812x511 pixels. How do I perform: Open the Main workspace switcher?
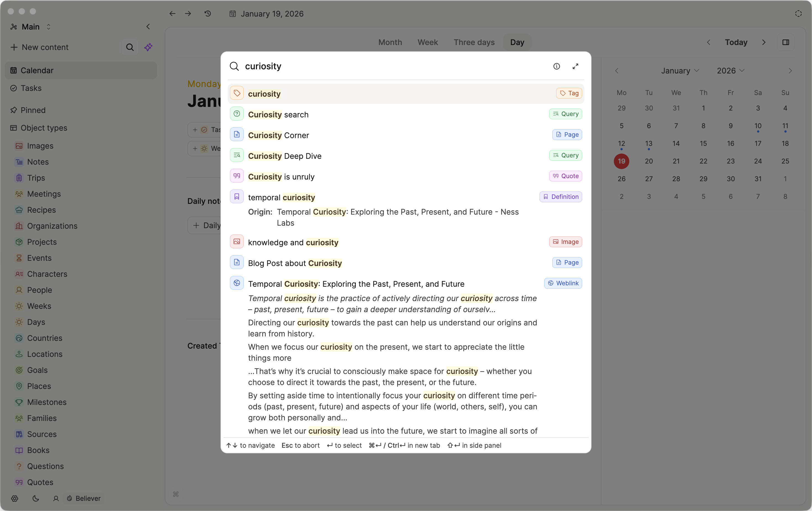point(30,27)
